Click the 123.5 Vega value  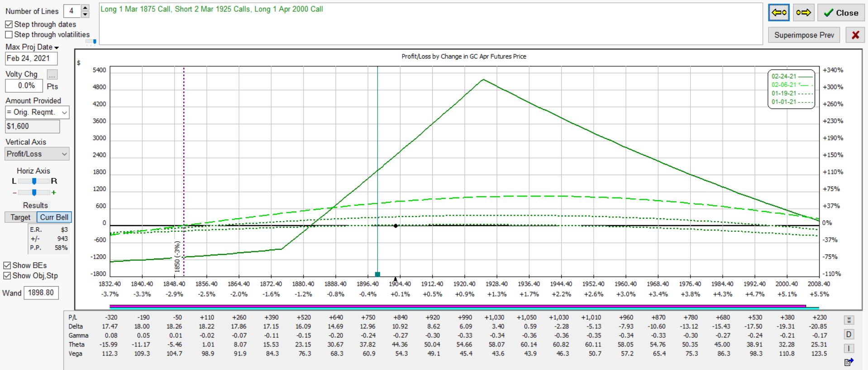(819, 354)
